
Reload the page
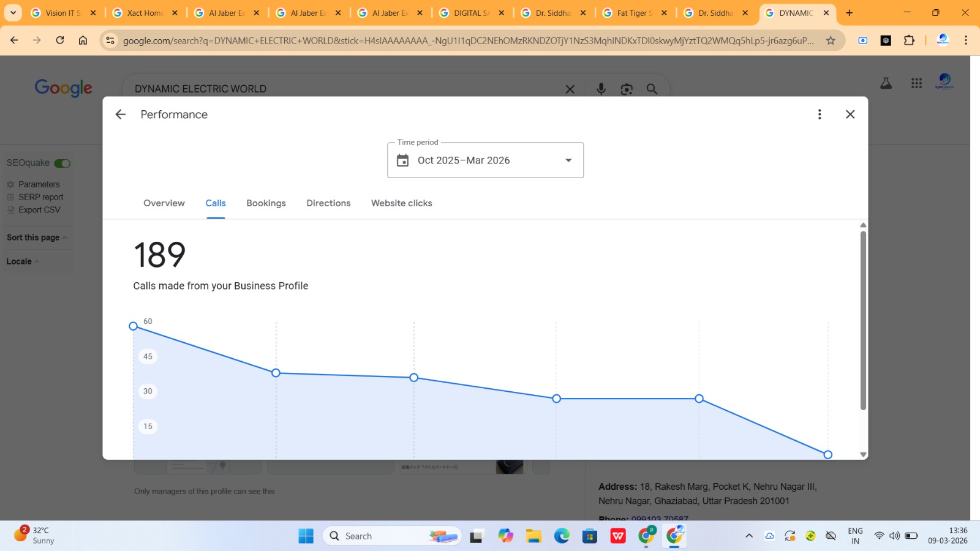(x=60, y=40)
